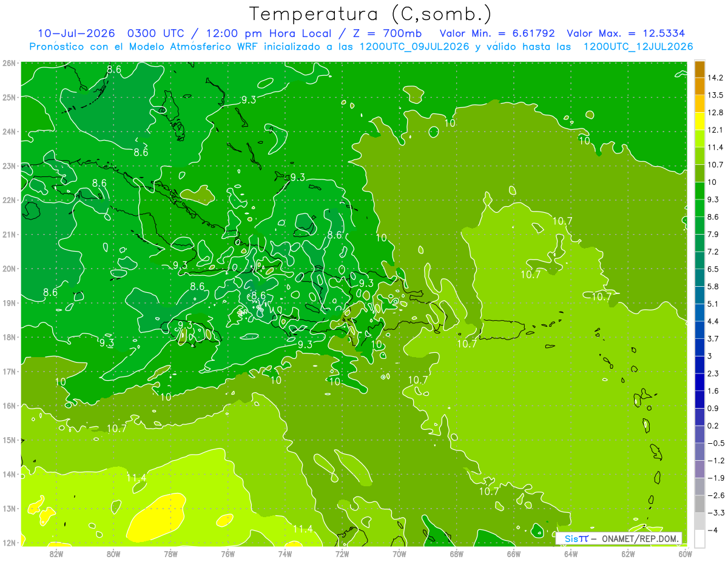Click the "60W" longitude axis label

685,554
